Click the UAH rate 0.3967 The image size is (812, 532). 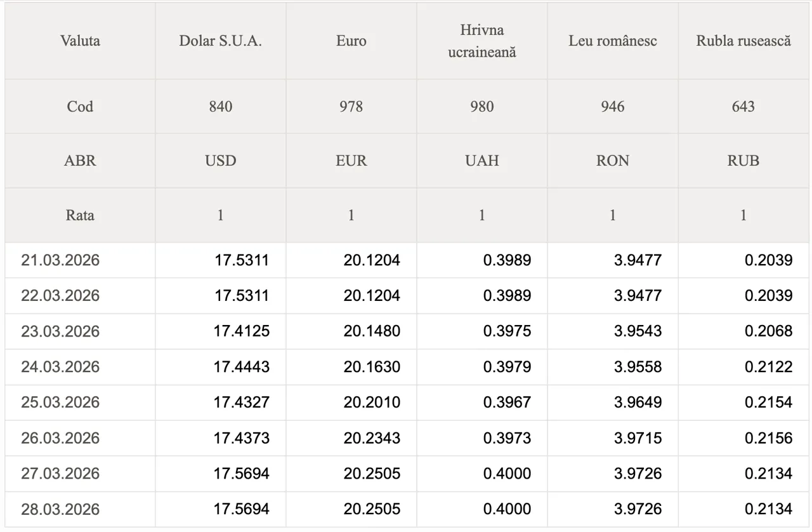click(x=507, y=402)
